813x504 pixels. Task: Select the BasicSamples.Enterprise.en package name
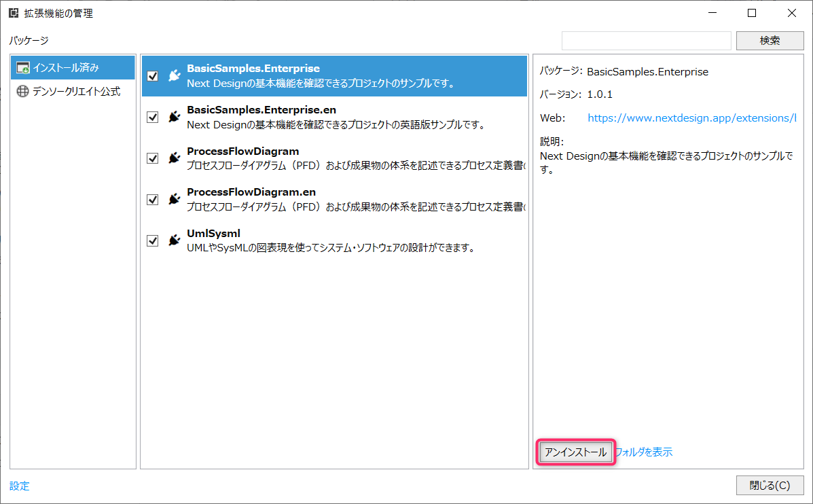coord(261,110)
